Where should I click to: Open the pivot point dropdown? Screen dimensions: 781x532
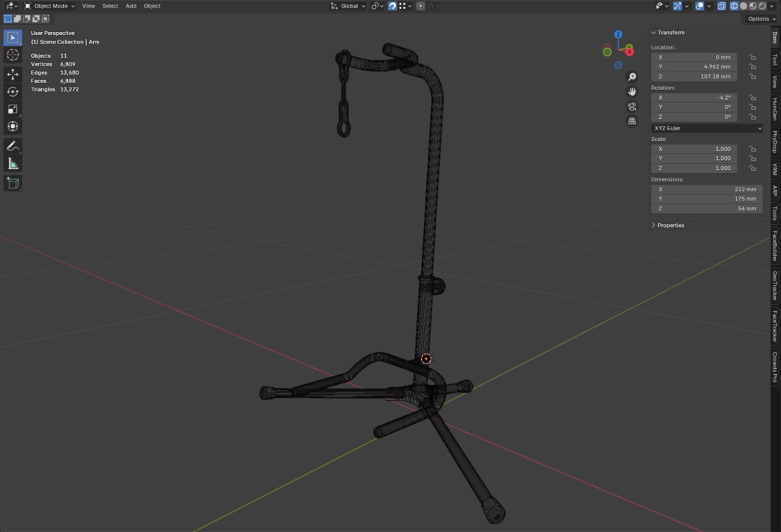coord(377,6)
